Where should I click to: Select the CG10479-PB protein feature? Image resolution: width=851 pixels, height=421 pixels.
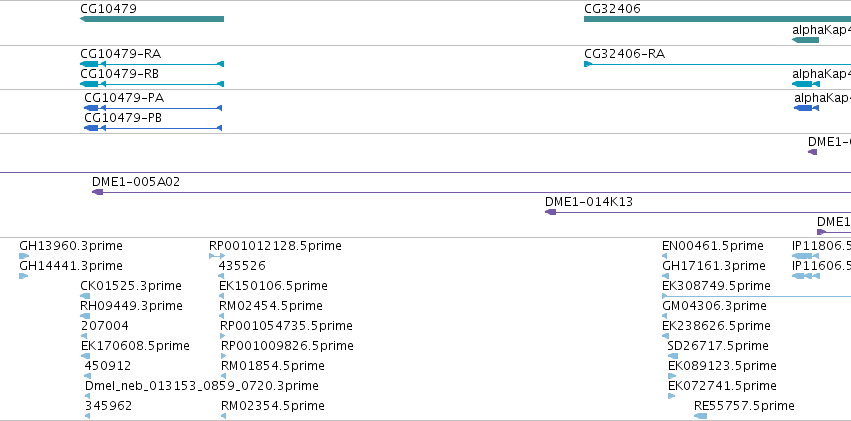[153, 128]
